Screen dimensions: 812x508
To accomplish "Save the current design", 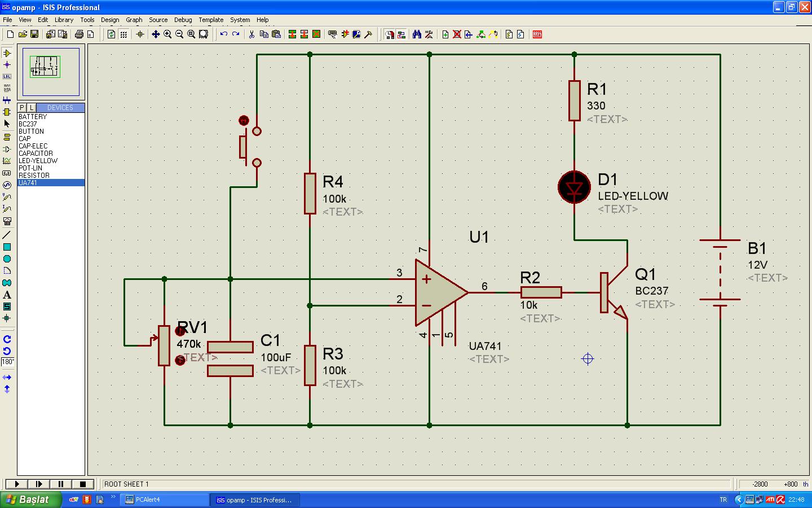I will tap(34, 34).
